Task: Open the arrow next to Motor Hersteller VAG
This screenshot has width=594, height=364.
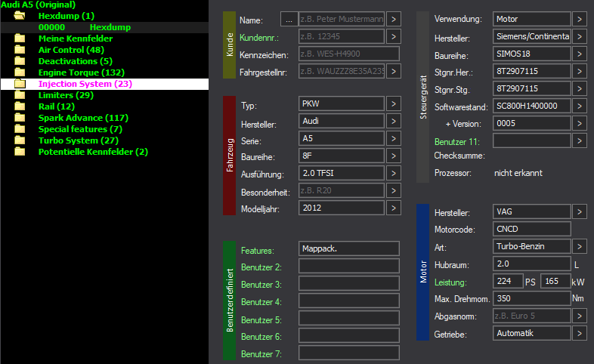Action: pos(579,212)
